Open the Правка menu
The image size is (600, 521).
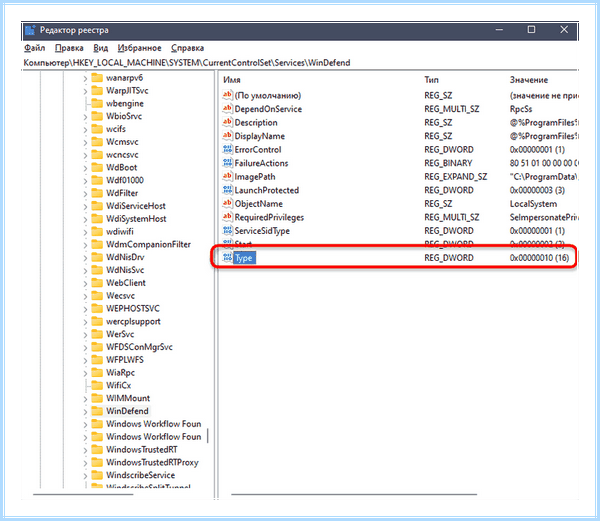pos(69,48)
